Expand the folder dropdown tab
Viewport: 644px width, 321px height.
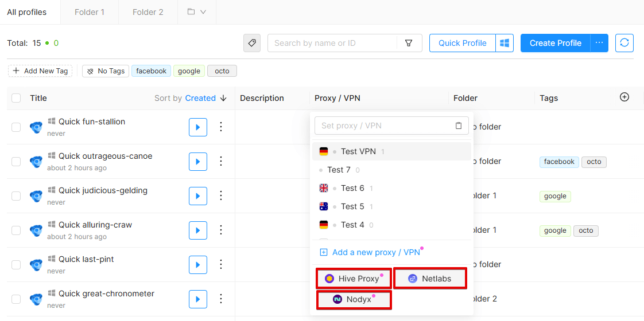[x=197, y=12]
